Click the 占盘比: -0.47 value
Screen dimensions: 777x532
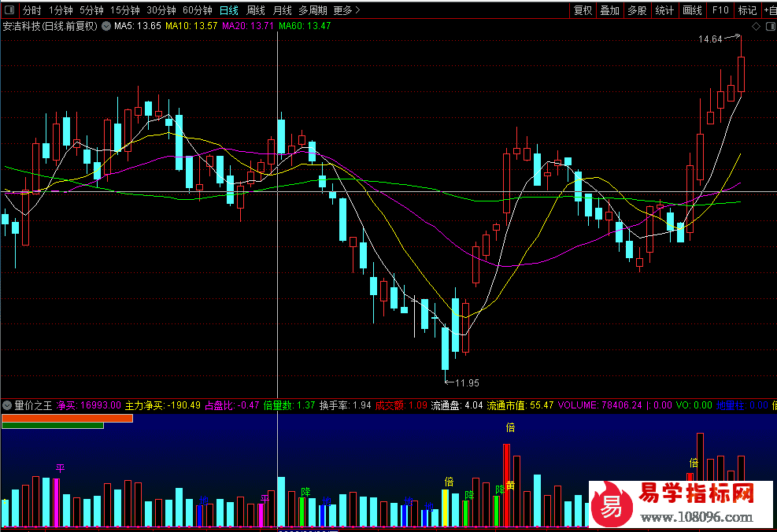[232, 405]
